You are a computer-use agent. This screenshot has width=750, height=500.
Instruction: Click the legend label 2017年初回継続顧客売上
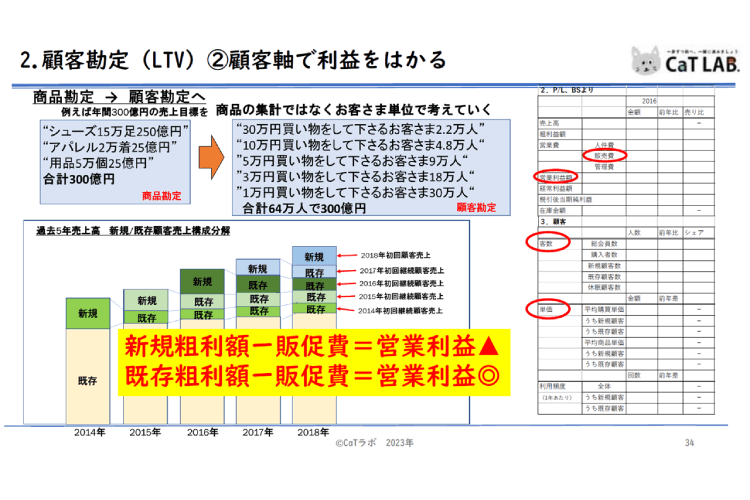tap(402, 271)
